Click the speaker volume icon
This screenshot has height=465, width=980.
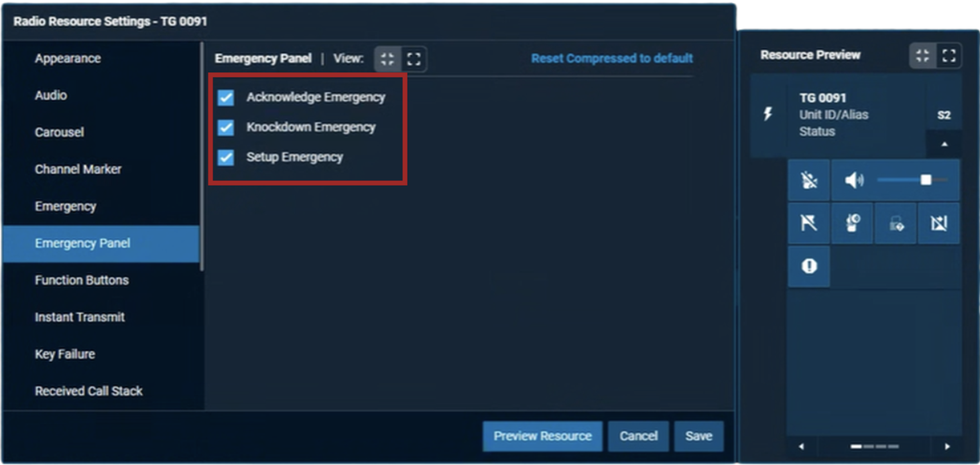853,180
